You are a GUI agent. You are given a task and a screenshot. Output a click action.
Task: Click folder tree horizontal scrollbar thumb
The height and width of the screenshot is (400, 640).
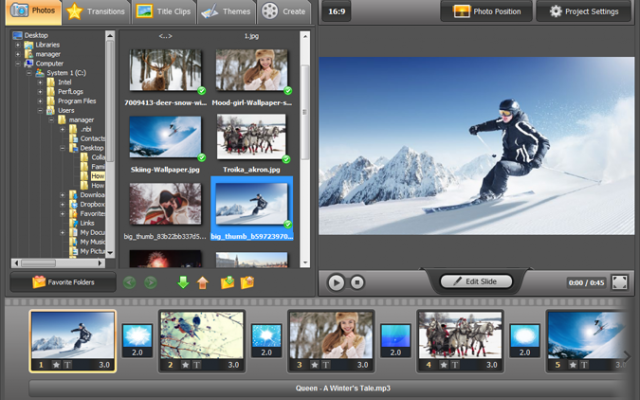pyautogui.click(x=38, y=263)
